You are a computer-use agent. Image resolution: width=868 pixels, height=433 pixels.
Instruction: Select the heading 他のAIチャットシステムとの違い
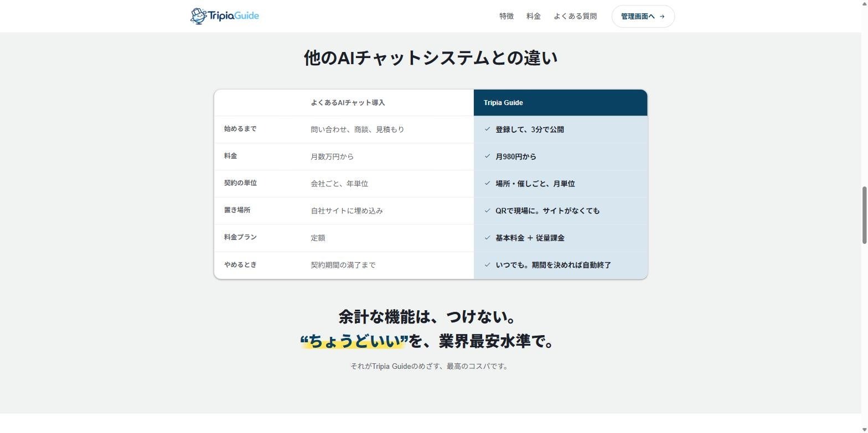pos(431,58)
